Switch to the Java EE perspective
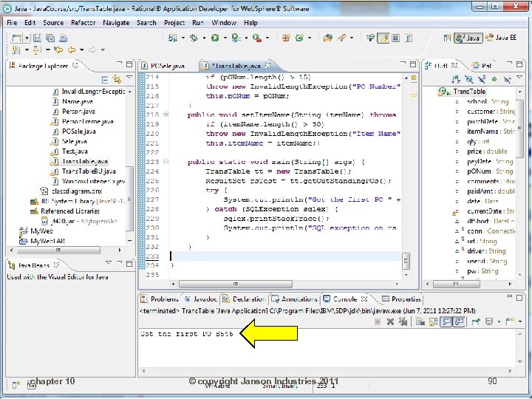 tap(501, 38)
